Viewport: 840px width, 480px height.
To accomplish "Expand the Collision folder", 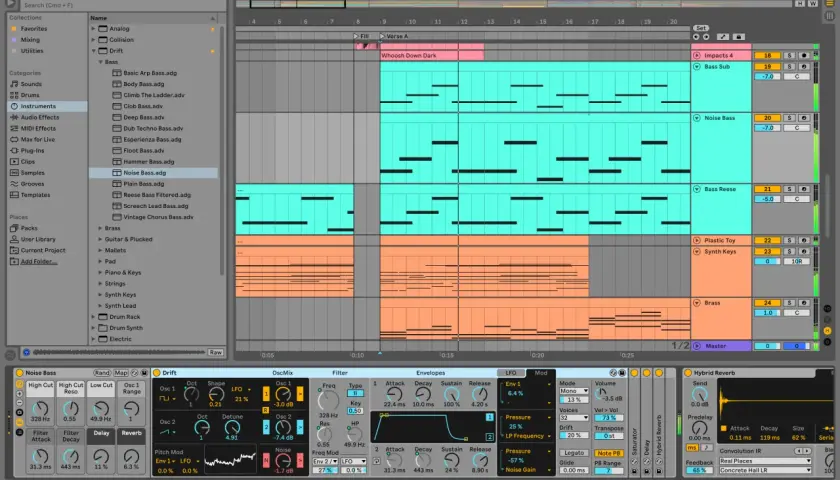I will coord(93,40).
